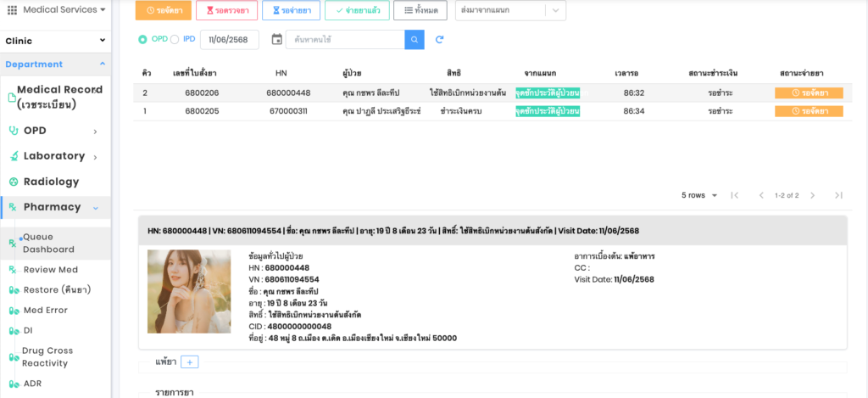
Task: Click รอจัดยา status button for order 6800206
Action: coord(808,92)
